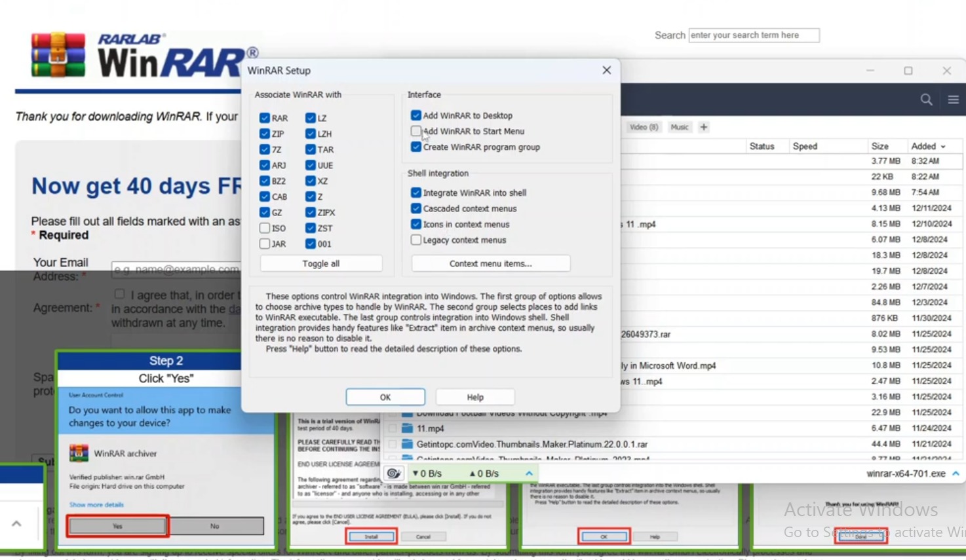Image resolution: width=966 pixels, height=560 pixels.
Task: Click the winrar-x64-701.exe download label
Action: (906, 474)
